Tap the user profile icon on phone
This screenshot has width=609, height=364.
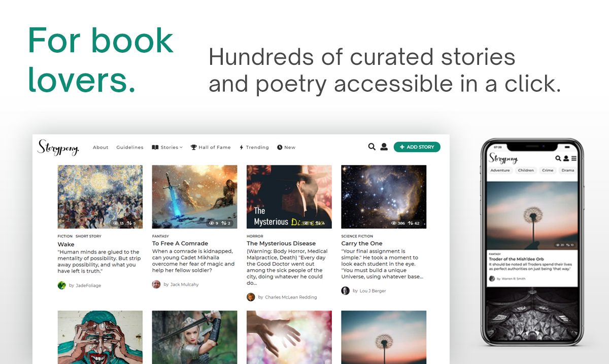pos(566,159)
